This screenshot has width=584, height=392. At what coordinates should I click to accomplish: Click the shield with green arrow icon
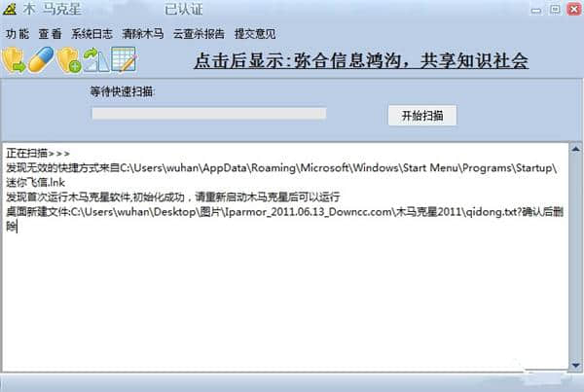pos(14,59)
